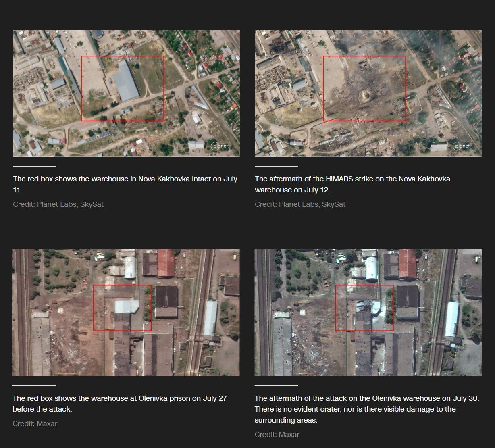The width and height of the screenshot is (495, 448).
Task: Select the caption about the warehouse intact on July 11
Action: (125, 184)
